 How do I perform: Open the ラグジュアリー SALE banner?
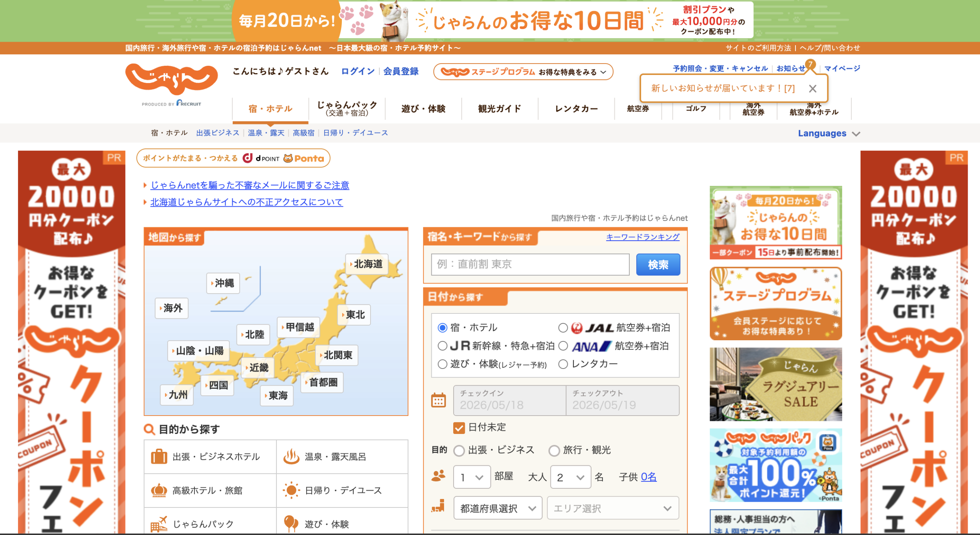click(776, 384)
